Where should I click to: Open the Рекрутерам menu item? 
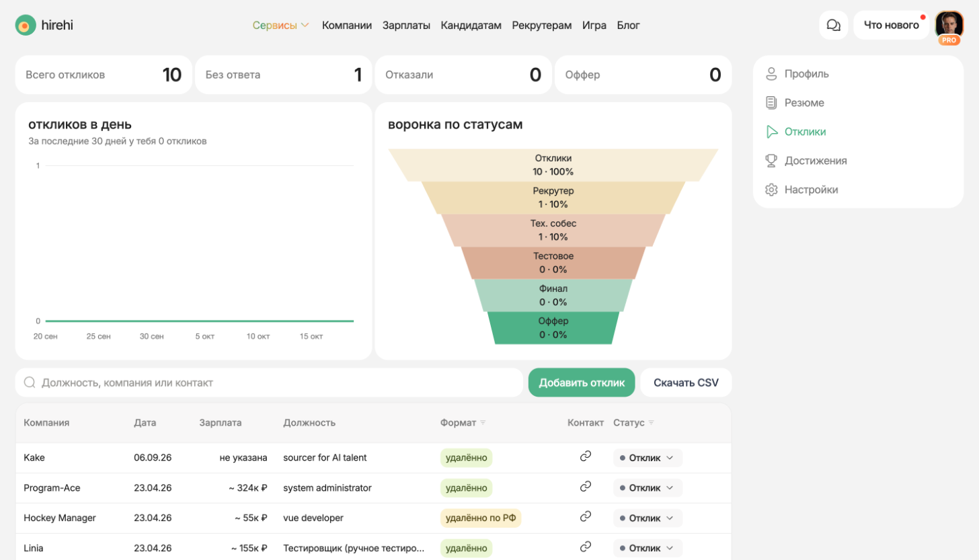pyautogui.click(x=542, y=26)
